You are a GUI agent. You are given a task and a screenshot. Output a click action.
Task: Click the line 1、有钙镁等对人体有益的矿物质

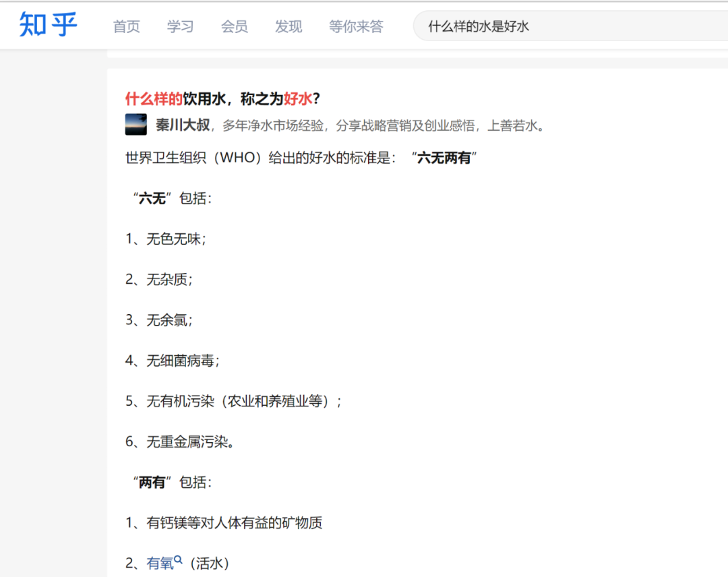pyautogui.click(x=224, y=522)
